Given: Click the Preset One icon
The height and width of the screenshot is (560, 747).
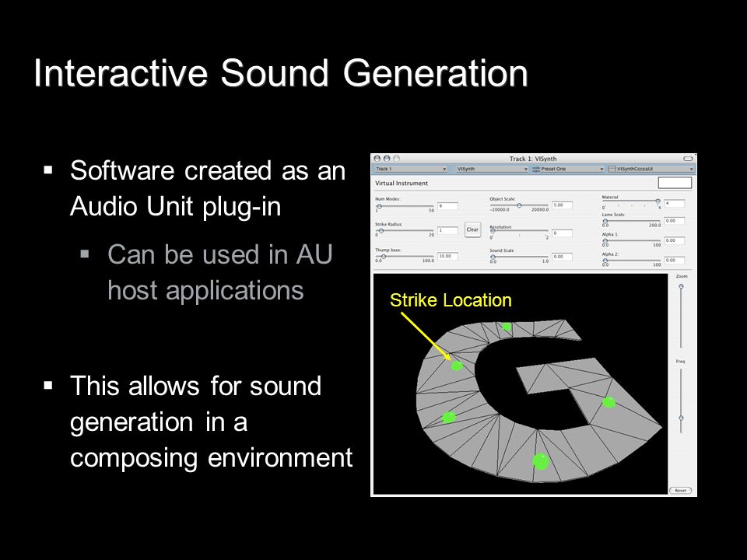Looking at the screenshot, I should pyautogui.click(x=536, y=169).
